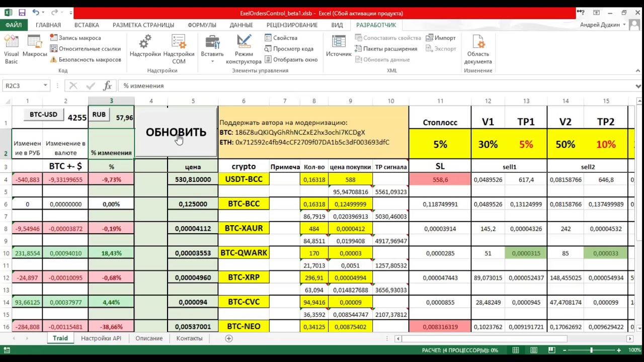Viewport: 644px width, 362px height.
Task: Click the Insert Function fx button
Action: (107, 86)
